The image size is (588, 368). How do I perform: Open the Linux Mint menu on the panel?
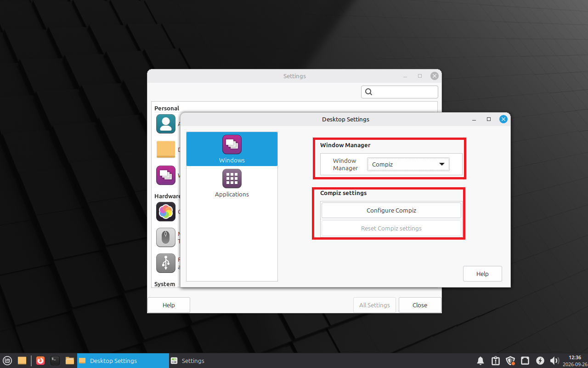click(8, 361)
